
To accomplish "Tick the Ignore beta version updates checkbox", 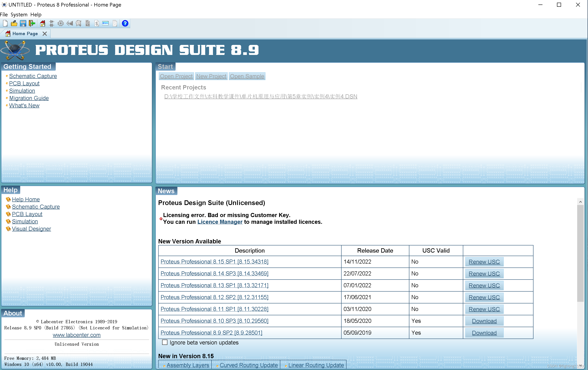I will [165, 342].
